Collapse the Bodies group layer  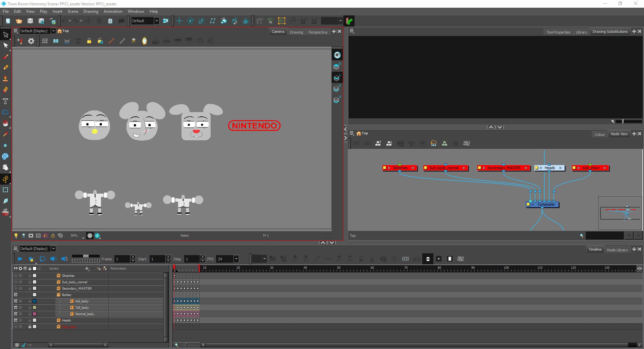click(x=58, y=295)
